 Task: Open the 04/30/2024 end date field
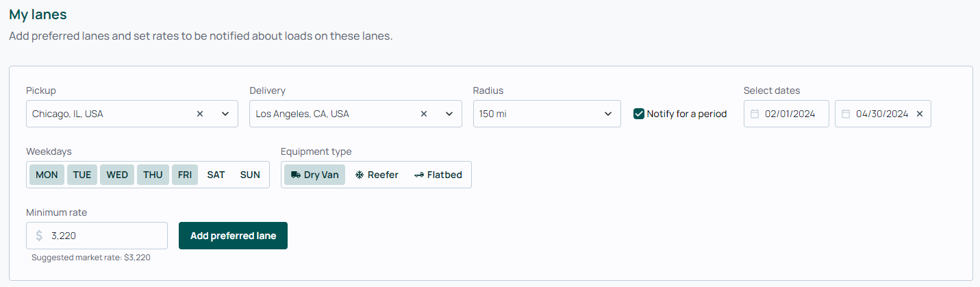click(883, 114)
